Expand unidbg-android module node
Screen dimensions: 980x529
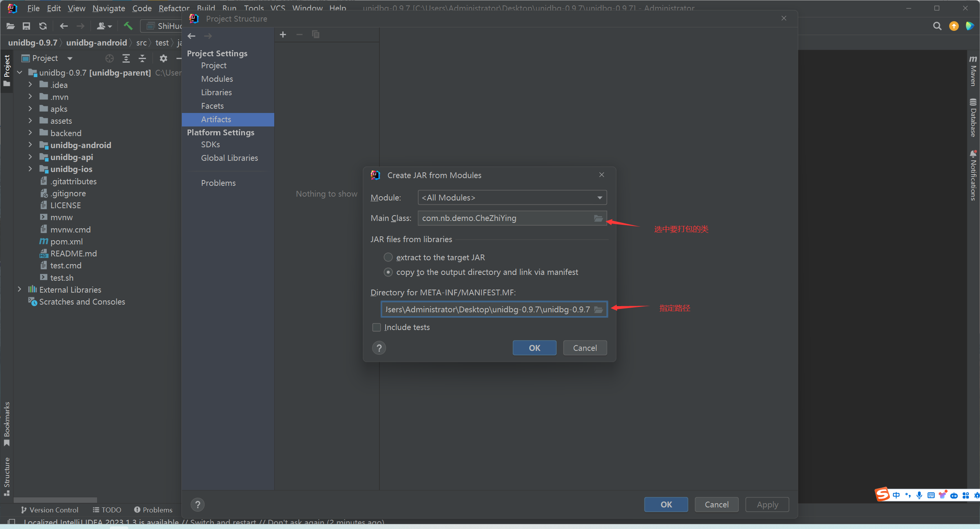[x=30, y=145]
